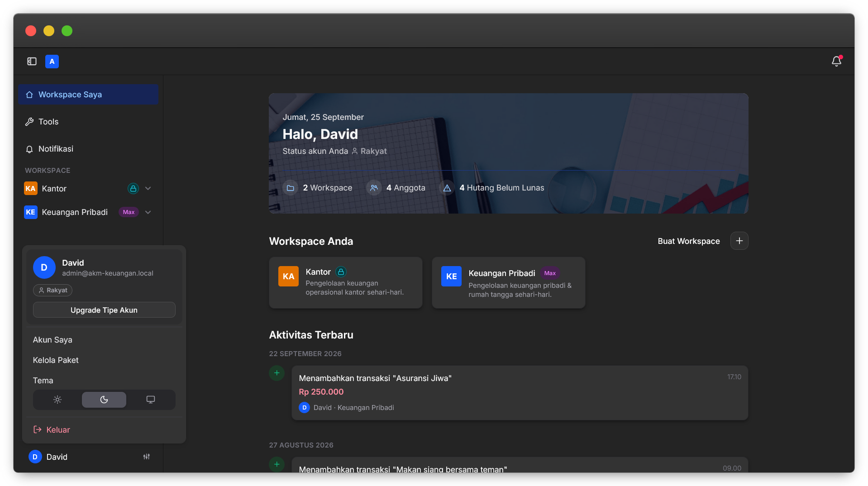The width and height of the screenshot is (868, 486).
Task: Click the plus icon to create workspace
Action: pos(739,241)
